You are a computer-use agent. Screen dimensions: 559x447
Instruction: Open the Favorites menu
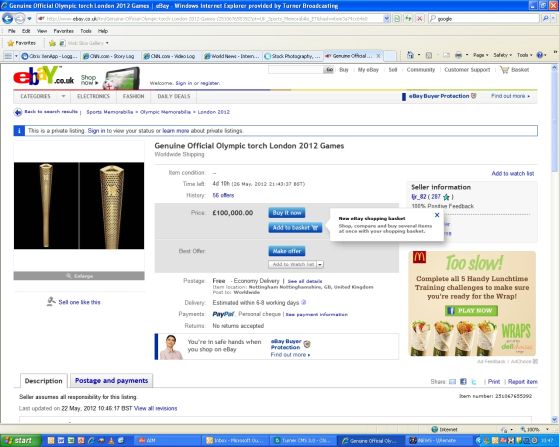[63, 31]
